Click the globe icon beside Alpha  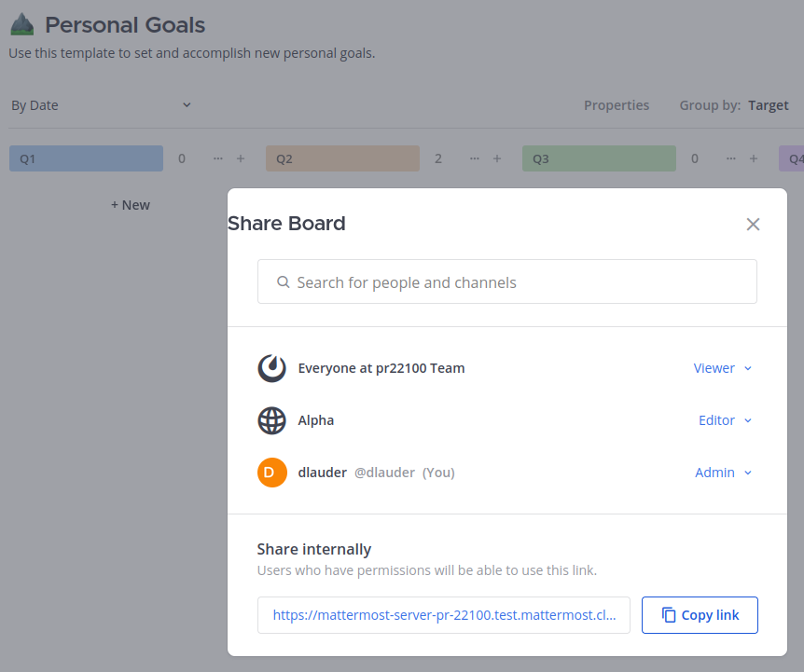click(x=271, y=420)
